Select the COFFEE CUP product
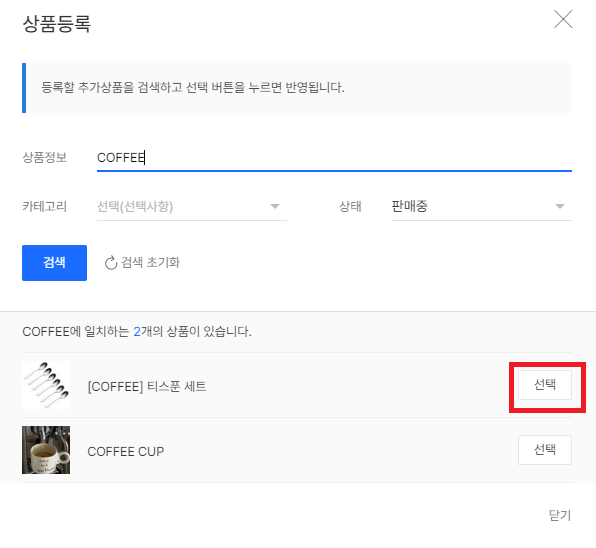 [545, 450]
